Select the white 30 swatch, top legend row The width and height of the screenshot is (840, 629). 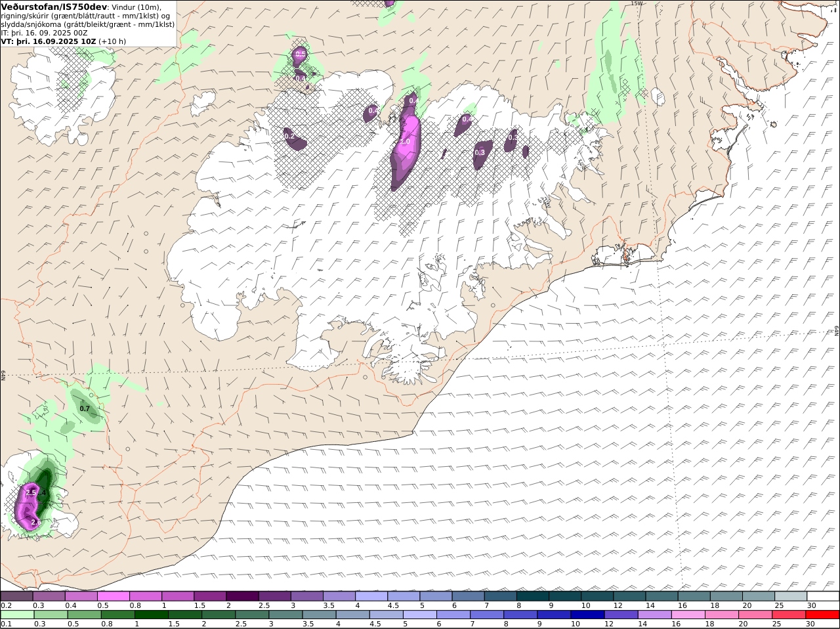click(824, 596)
